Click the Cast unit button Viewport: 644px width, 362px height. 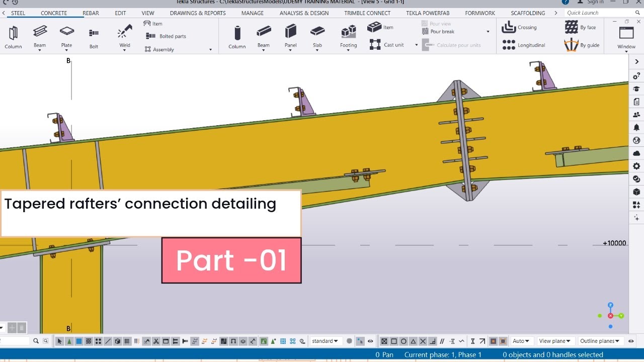[387, 45]
